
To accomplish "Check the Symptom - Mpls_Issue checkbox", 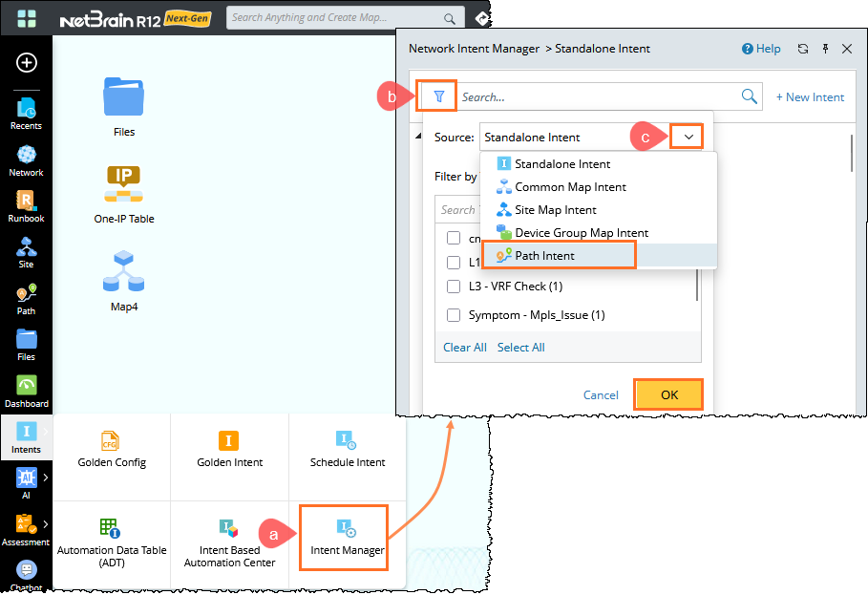I will click(x=454, y=315).
